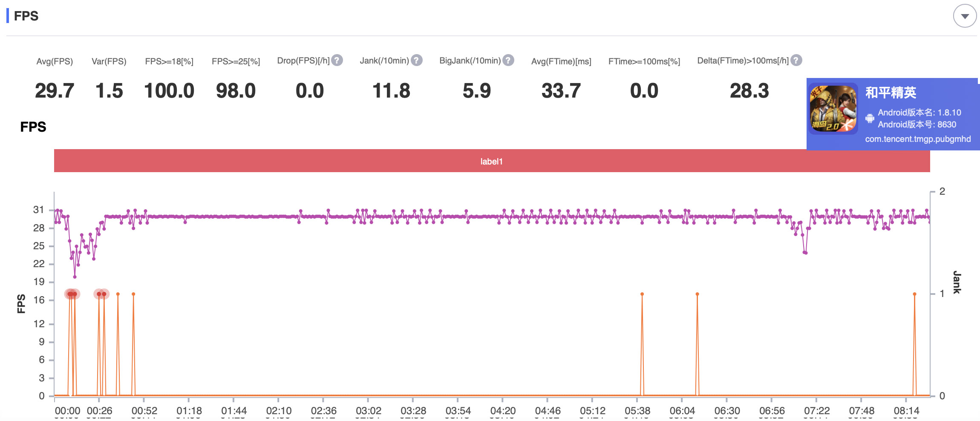Select the red label1 bar
980x421 pixels.
tap(491, 161)
